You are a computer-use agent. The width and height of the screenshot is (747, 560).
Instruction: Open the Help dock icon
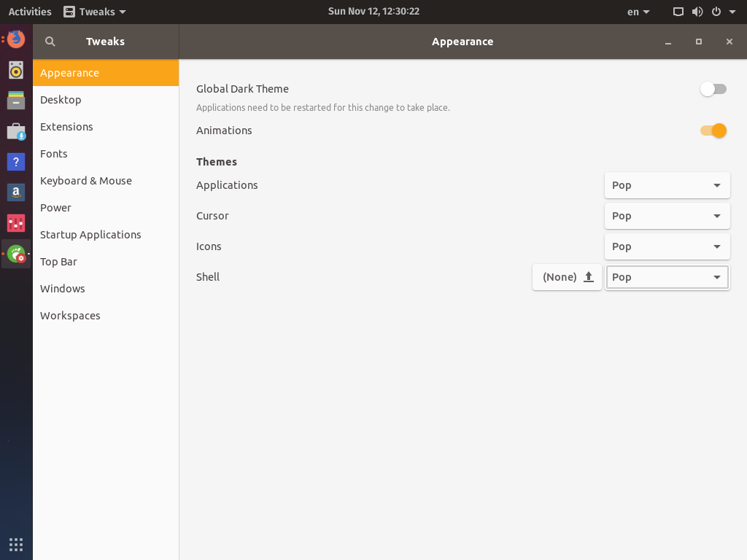[16, 161]
